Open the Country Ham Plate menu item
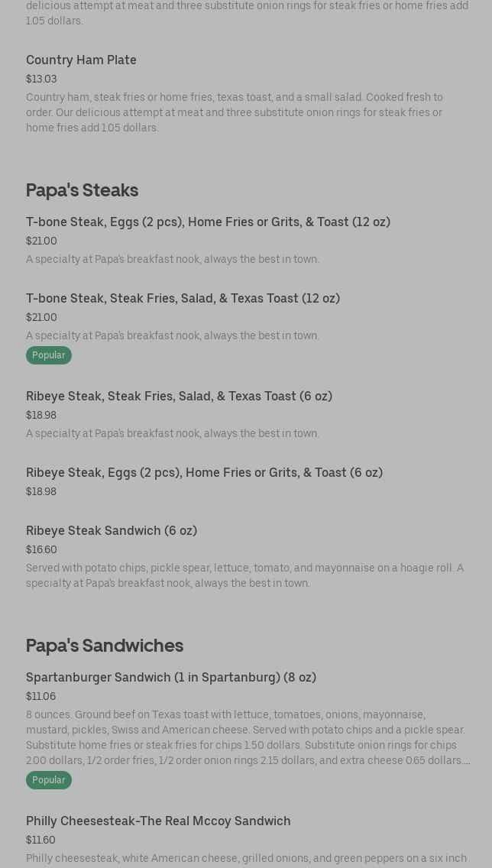The height and width of the screenshot is (868, 492). point(81,60)
